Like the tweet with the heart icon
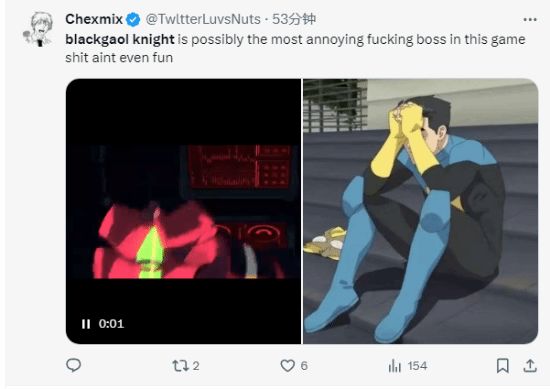The height and width of the screenshot is (389, 550). pyautogui.click(x=287, y=366)
